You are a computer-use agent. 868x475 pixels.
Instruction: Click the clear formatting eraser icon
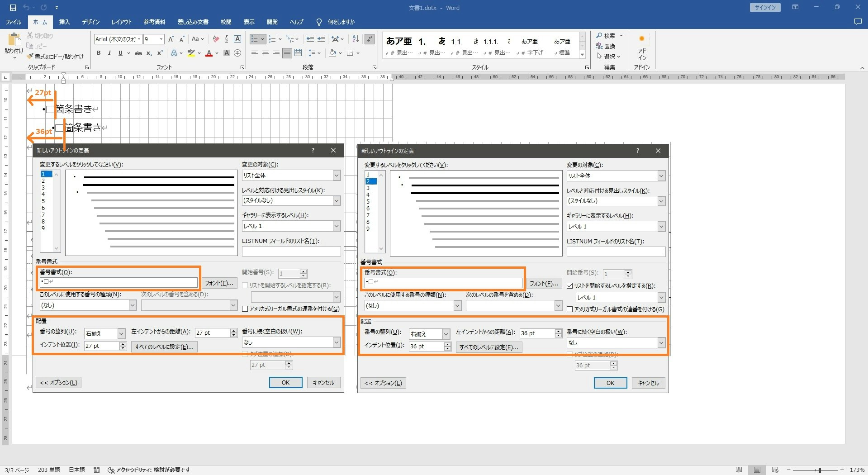tap(216, 39)
